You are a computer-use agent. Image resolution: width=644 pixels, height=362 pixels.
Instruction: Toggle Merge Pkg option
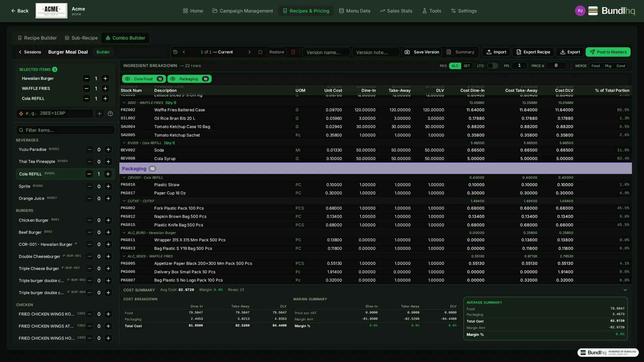pos(608,66)
